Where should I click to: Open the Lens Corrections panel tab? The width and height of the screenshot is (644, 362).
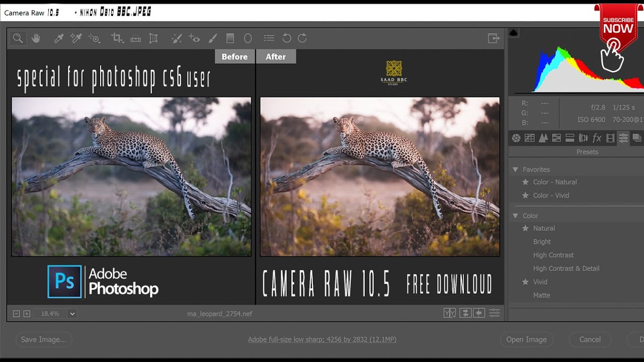[x=584, y=138]
